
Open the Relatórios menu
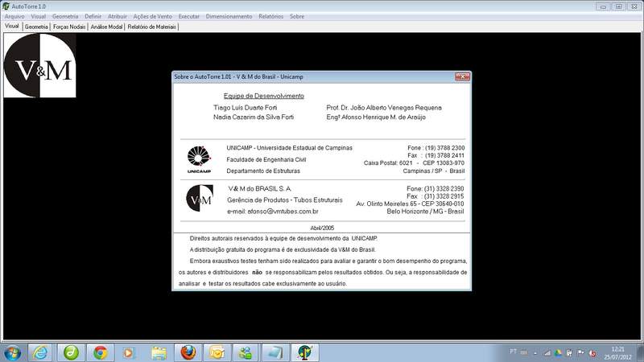[270, 16]
